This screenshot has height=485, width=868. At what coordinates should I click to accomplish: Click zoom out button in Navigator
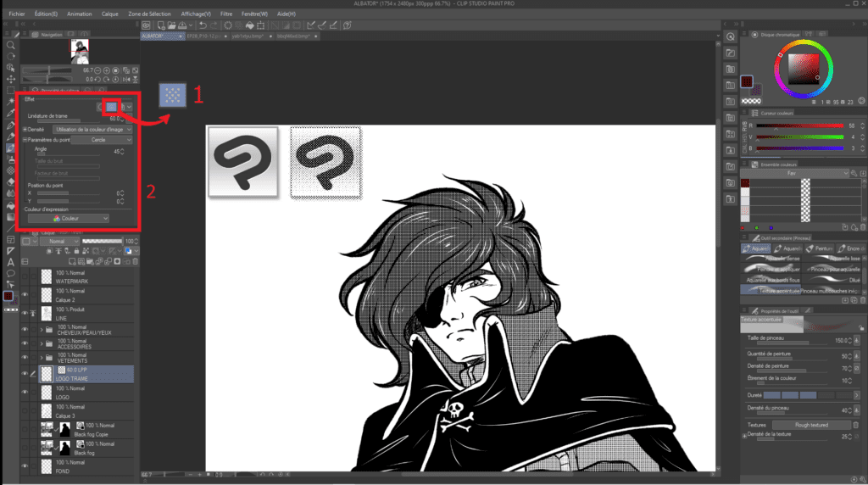pos(97,71)
